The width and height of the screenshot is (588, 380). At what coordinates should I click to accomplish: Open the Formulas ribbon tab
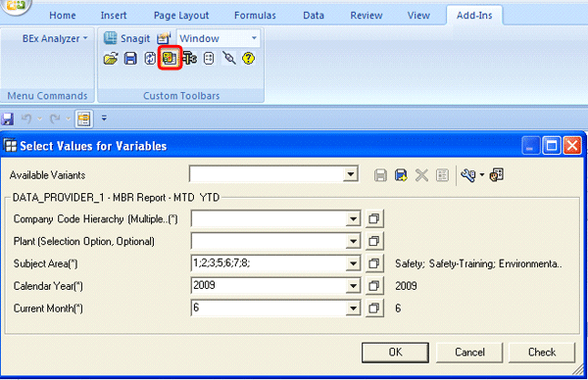(255, 16)
